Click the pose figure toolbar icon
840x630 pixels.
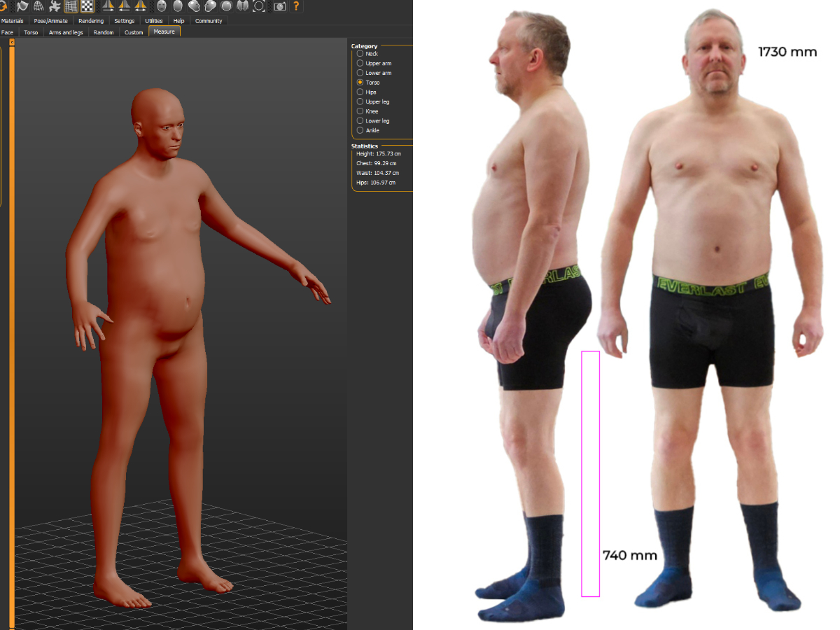pos(55,6)
